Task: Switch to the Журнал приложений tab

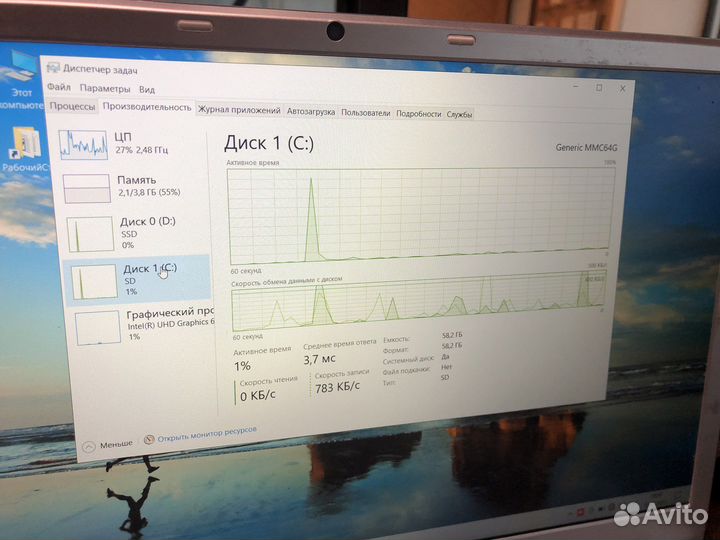Action: [x=238, y=110]
